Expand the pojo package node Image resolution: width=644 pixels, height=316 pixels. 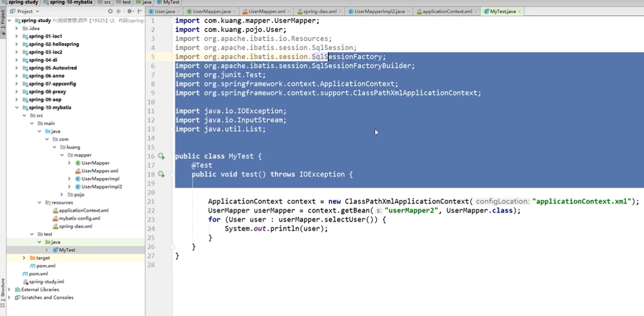62,195
